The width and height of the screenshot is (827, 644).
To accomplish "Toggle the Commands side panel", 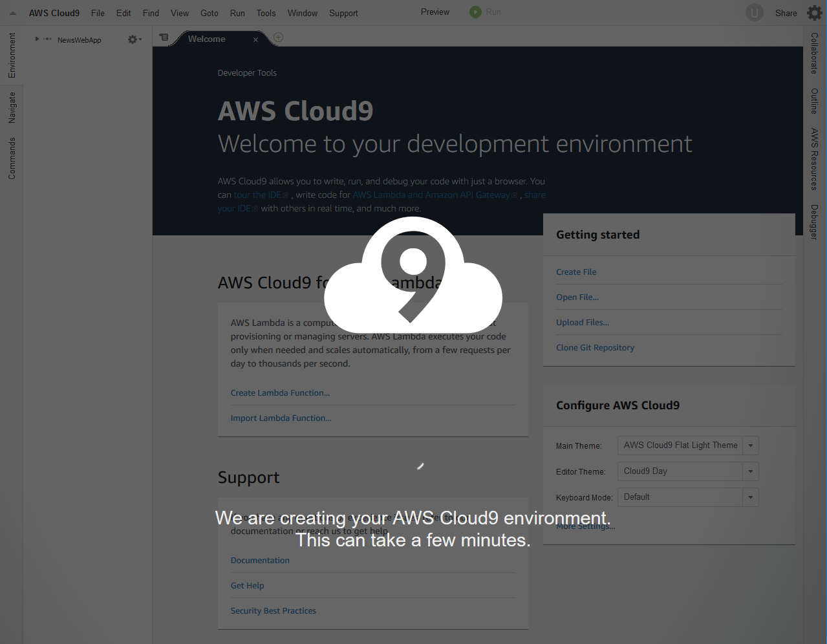I will 12,158.
